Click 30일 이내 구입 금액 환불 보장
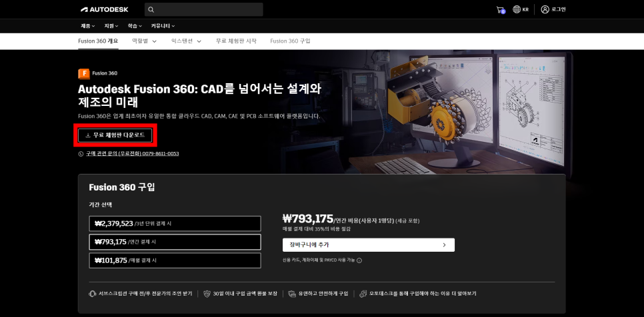644x317 pixels. pyautogui.click(x=245, y=294)
